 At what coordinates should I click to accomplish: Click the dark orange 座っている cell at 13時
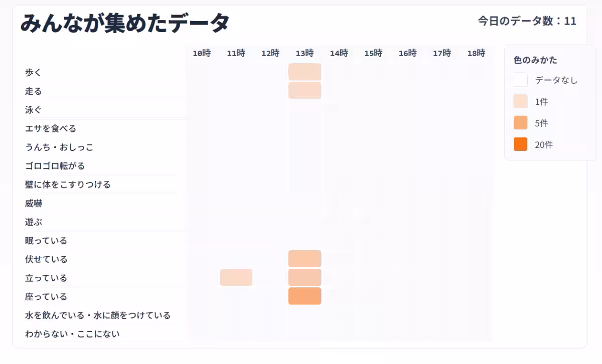305,296
